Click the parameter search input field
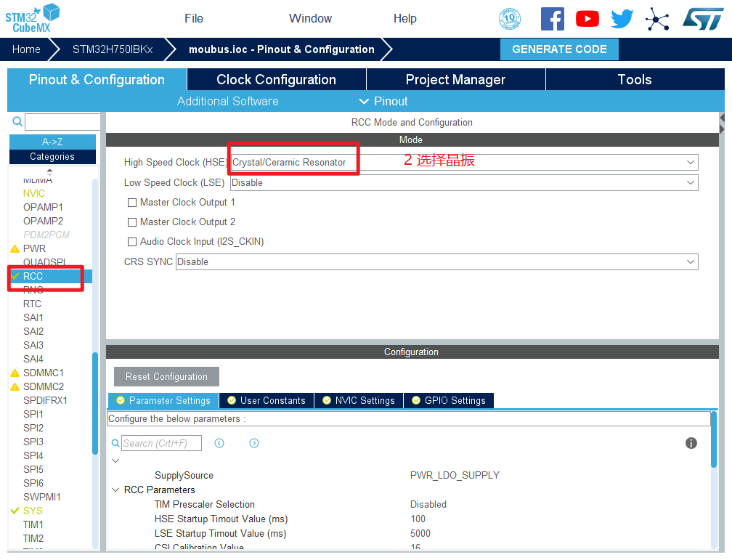 (x=160, y=443)
